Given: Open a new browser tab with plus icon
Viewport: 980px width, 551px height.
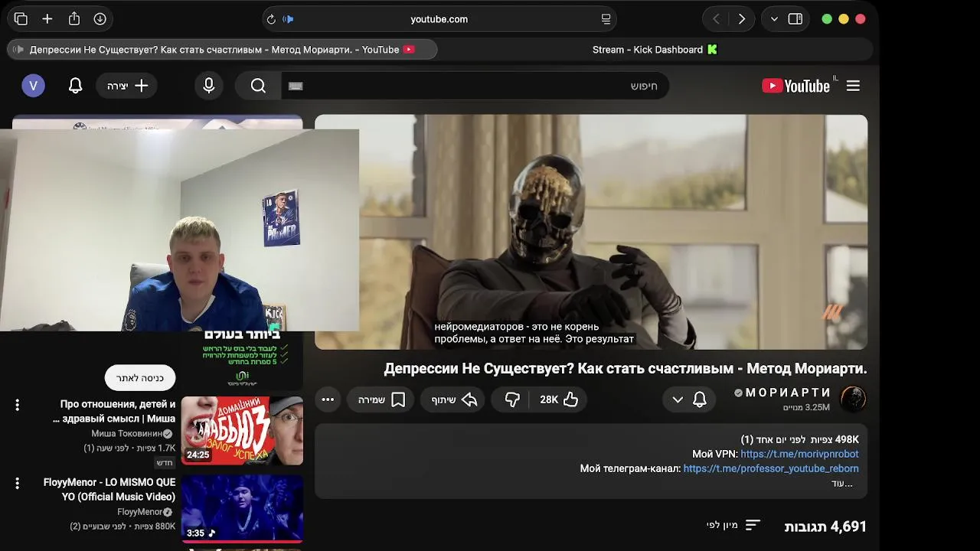Looking at the screenshot, I should click(x=47, y=19).
